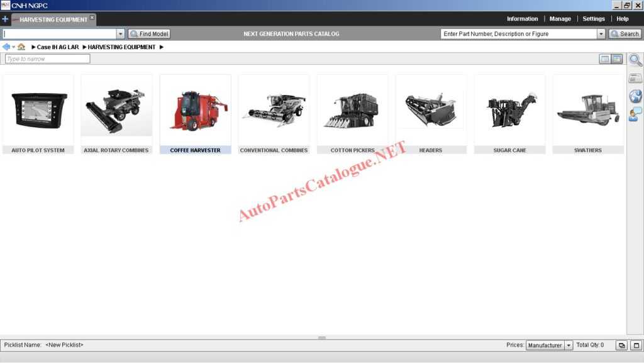The width and height of the screenshot is (644, 363).
Task: Click the Find Model button
Action: [x=149, y=34]
